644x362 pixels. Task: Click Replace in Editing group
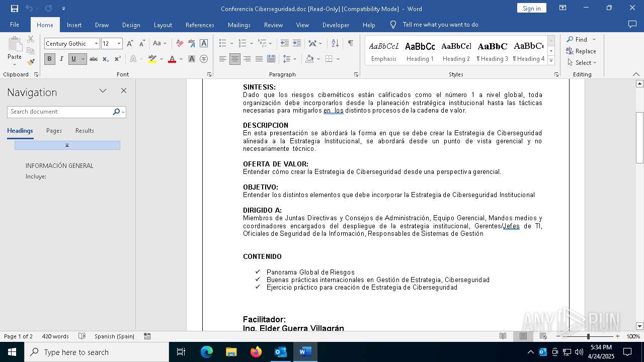581,51
